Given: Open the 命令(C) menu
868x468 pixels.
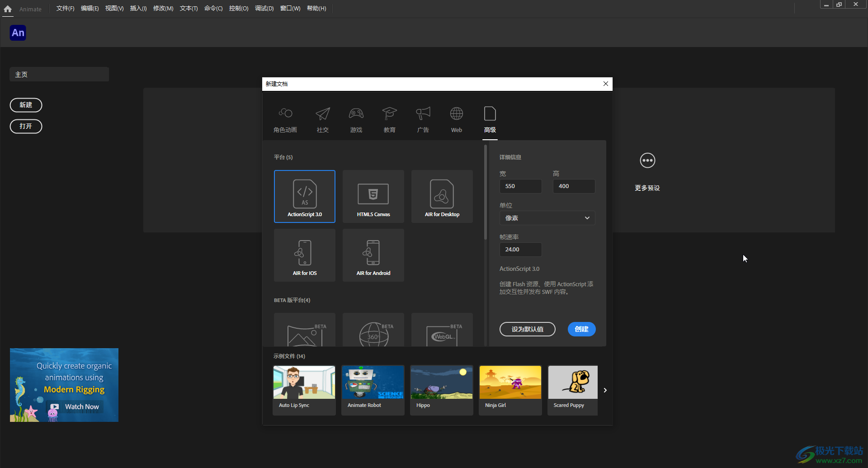Looking at the screenshot, I should click(213, 9).
